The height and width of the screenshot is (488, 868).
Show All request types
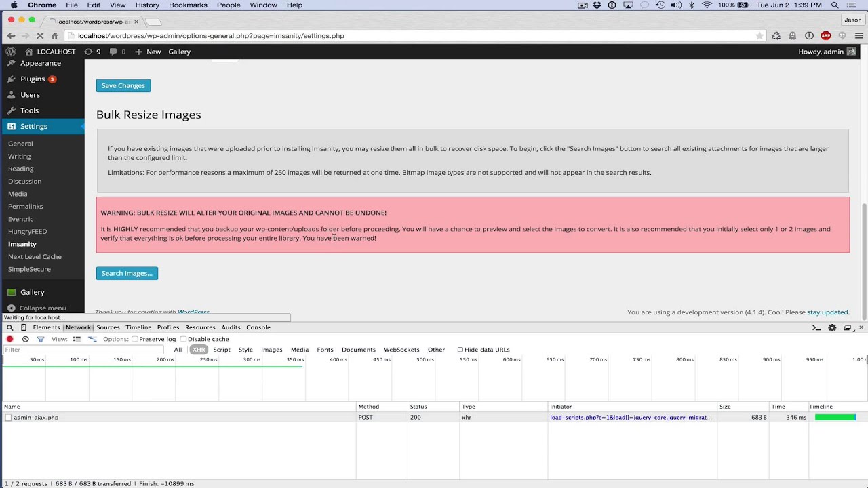[178, 350]
